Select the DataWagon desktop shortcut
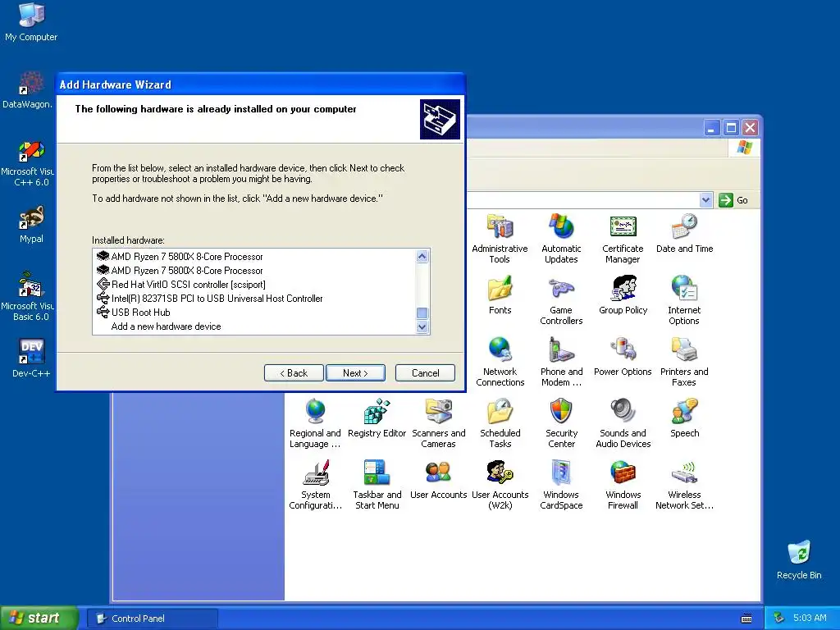Viewport: 840px width, 630px height. [x=28, y=90]
